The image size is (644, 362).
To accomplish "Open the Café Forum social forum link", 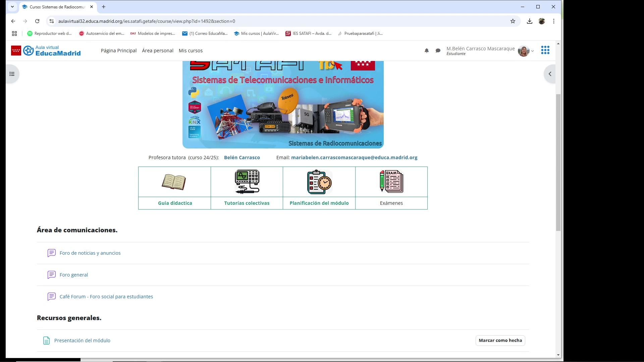I will (106, 297).
